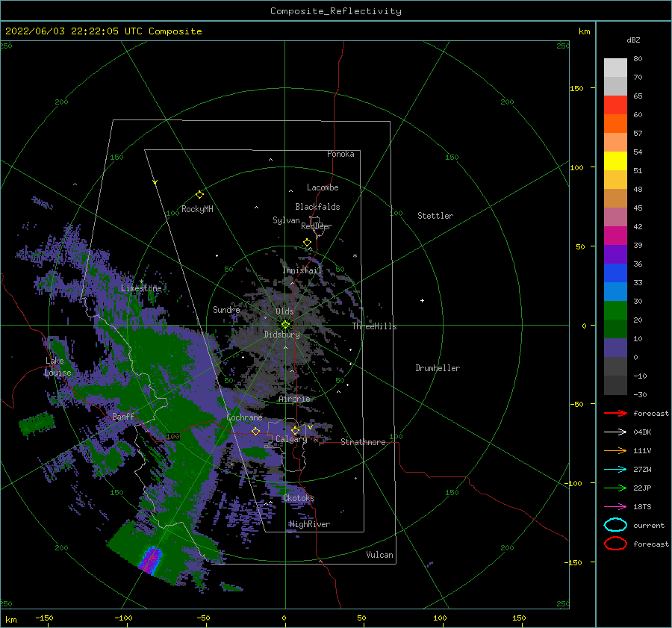This screenshot has height=628, width=672.
Task: Click the intense purple storm cell in southwest
Action: click(x=150, y=560)
